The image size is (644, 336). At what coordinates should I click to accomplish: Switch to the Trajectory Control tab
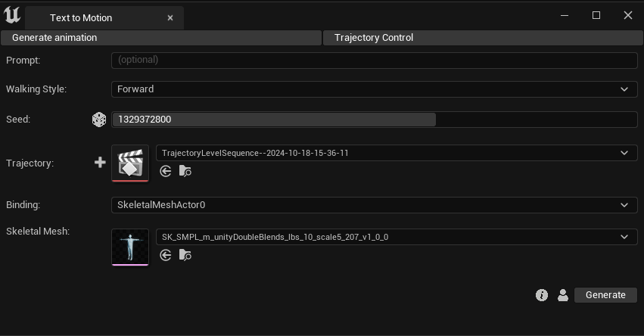pyautogui.click(x=483, y=38)
